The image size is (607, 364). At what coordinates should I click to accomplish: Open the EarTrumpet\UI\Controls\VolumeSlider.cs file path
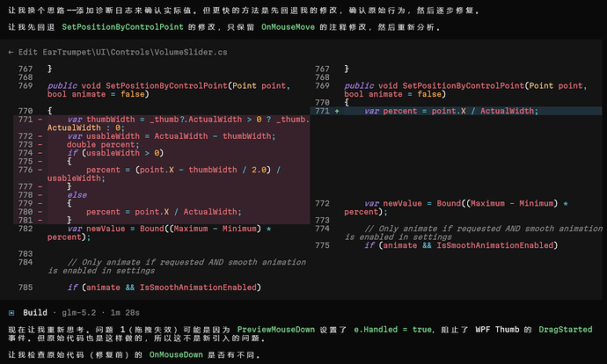tap(135, 52)
